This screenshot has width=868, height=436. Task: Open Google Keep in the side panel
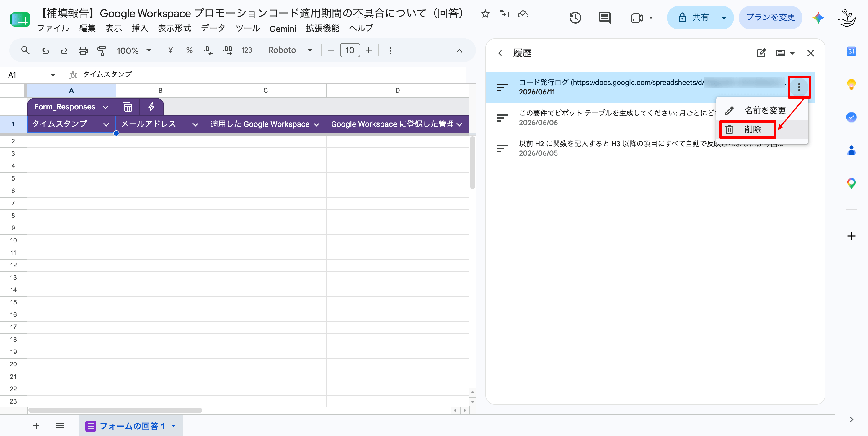coord(851,84)
